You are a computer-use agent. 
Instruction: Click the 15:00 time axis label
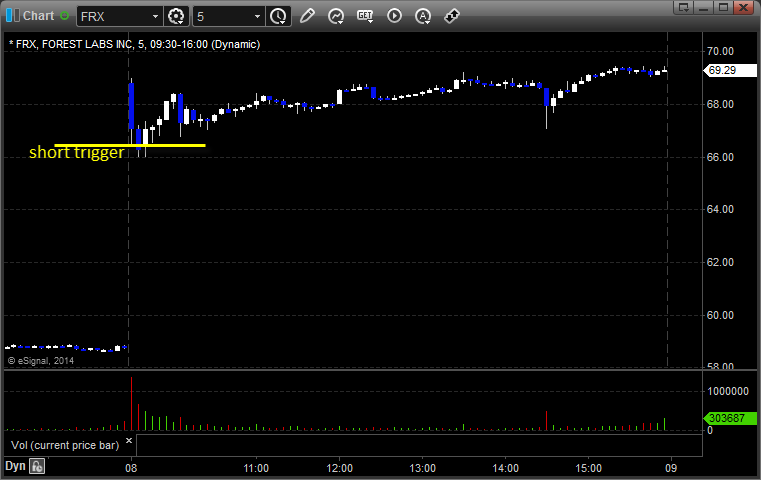588,468
